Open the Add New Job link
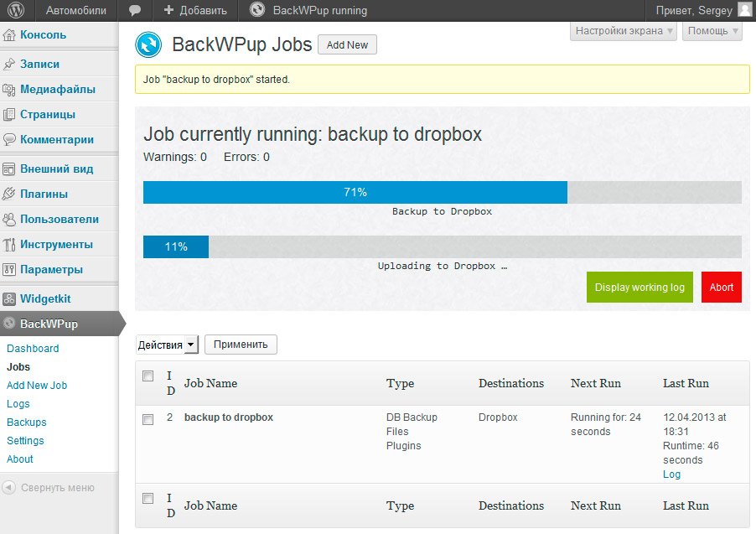756x534 pixels. tap(37, 386)
